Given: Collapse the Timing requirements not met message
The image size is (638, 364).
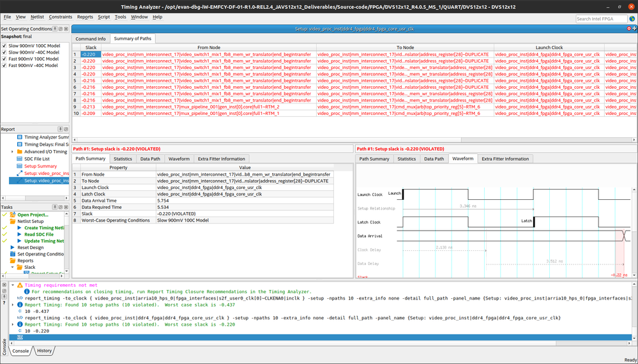Looking at the screenshot, I should 13,285.
